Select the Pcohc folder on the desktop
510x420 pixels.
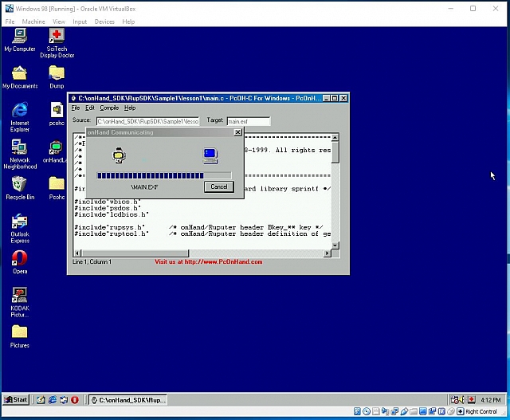[x=57, y=188]
